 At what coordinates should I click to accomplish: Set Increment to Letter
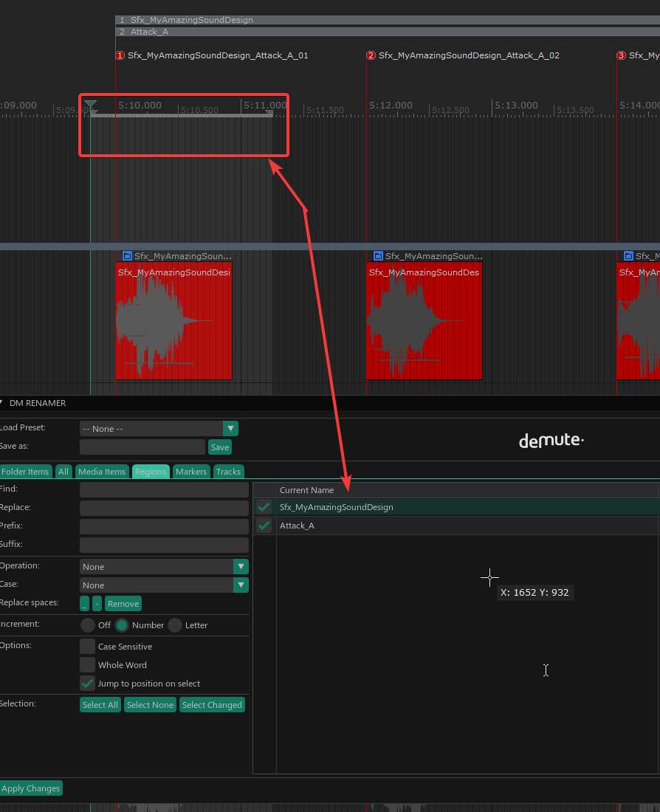(175, 625)
